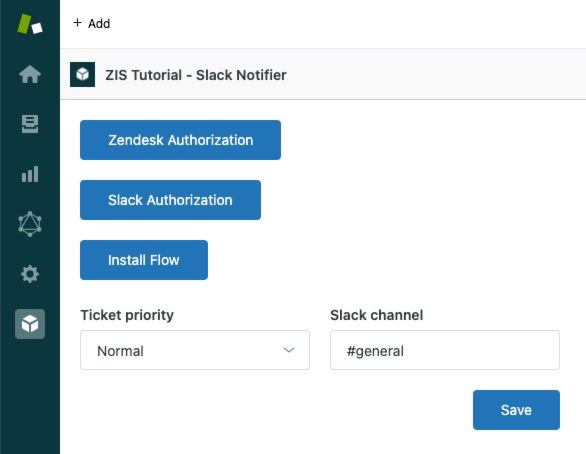Click the cube icon beside ZIS Tutorial title
The image size is (586, 454).
pyautogui.click(x=82, y=74)
